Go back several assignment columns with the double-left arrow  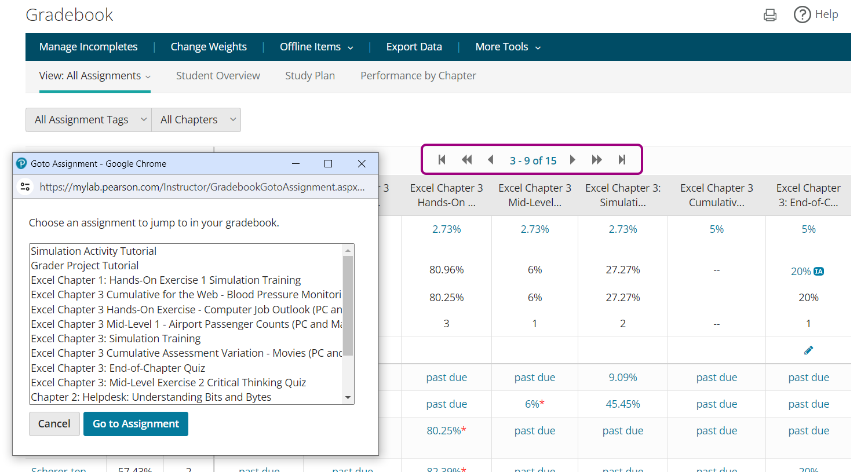(x=466, y=160)
